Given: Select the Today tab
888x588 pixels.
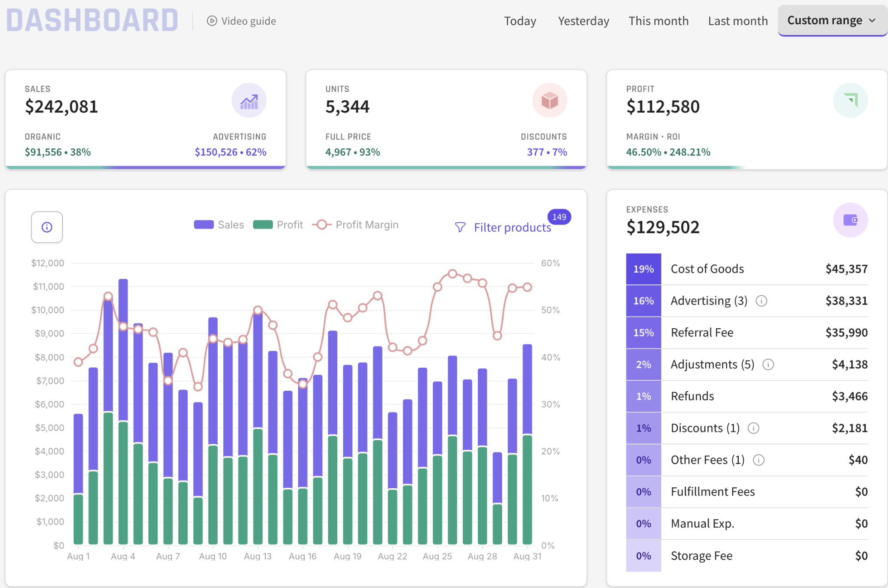Looking at the screenshot, I should point(520,21).
